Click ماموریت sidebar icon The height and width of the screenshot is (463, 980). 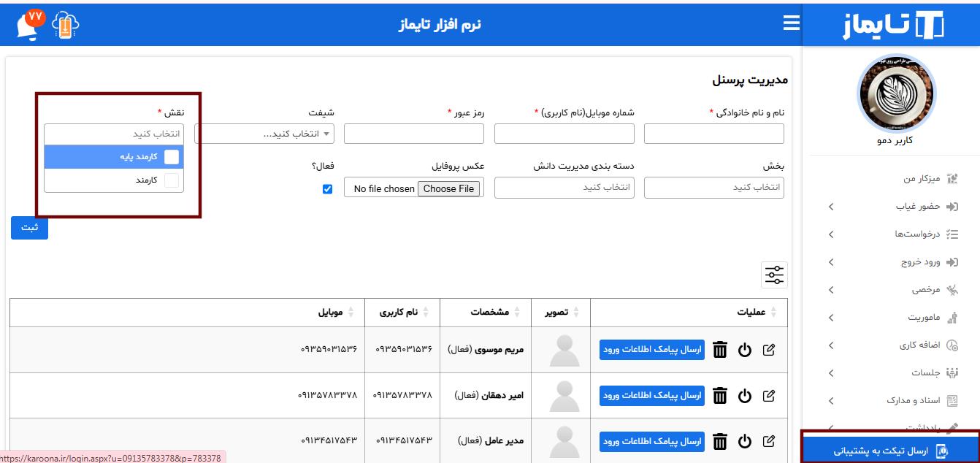(952, 318)
